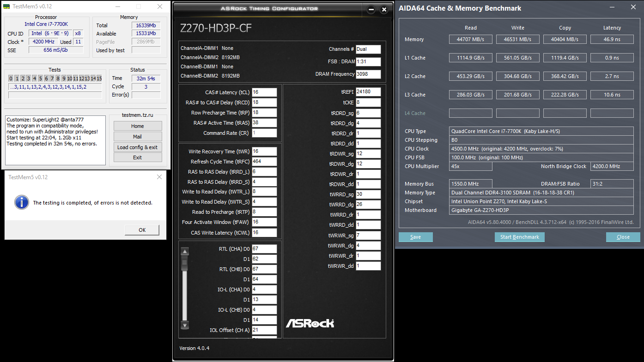The image size is (644, 362).
Task: Focus the tRRD_L field
Action: (264, 172)
